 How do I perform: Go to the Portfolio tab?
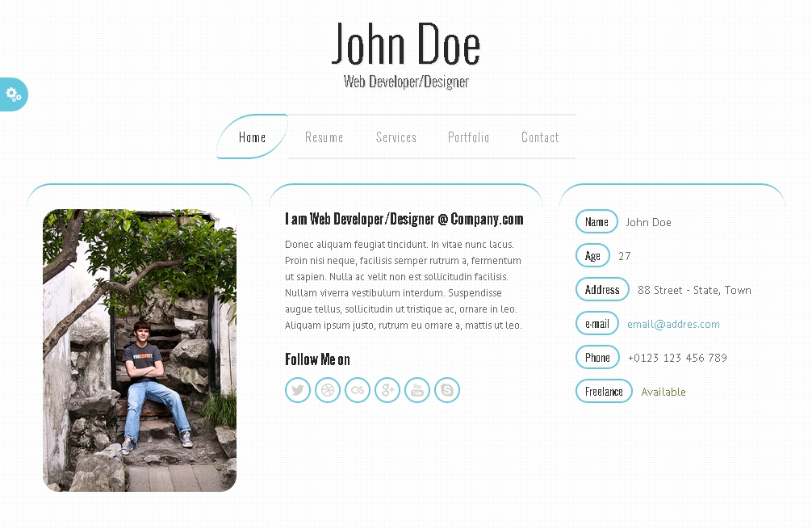(x=469, y=137)
